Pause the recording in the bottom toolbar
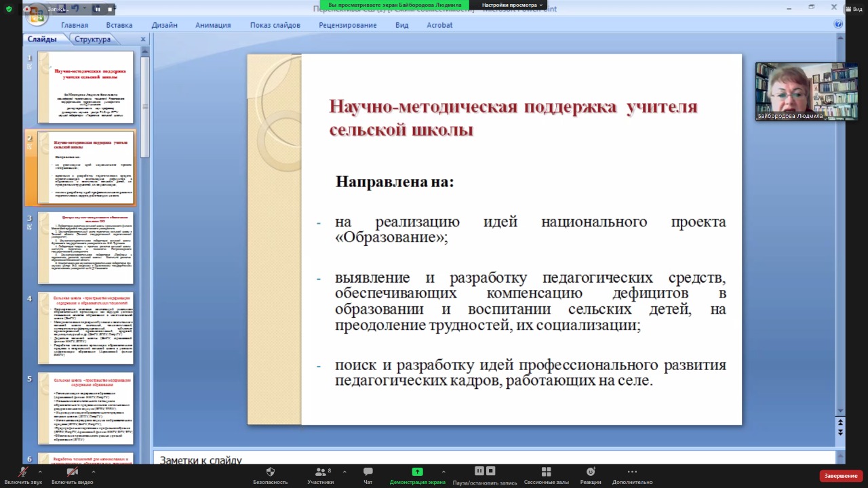Screen dimensions: 868x488 click(479, 471)
